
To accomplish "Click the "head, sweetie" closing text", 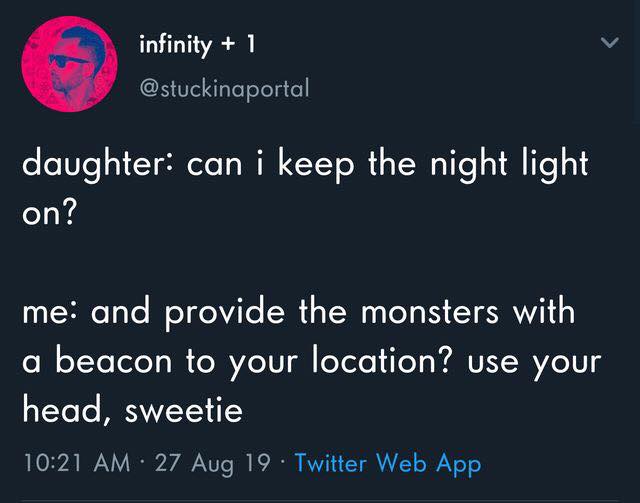I will [x=132, y=409].
